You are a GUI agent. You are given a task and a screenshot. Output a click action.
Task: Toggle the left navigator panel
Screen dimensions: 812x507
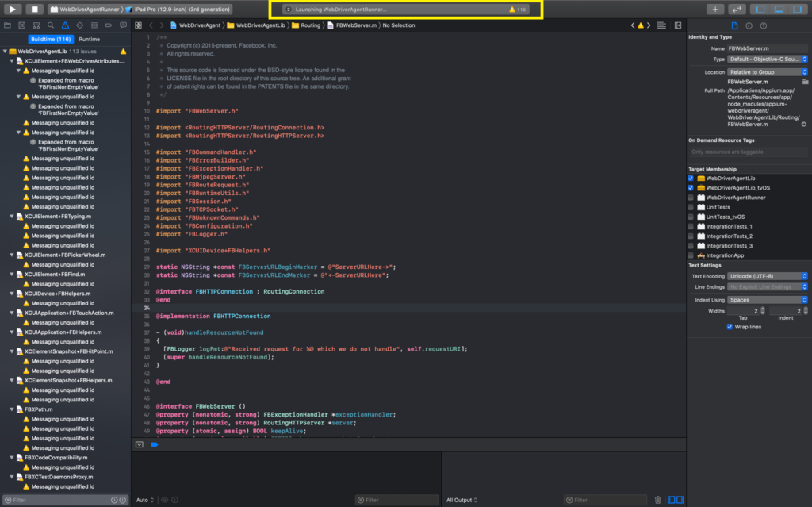tap(760, 10)
